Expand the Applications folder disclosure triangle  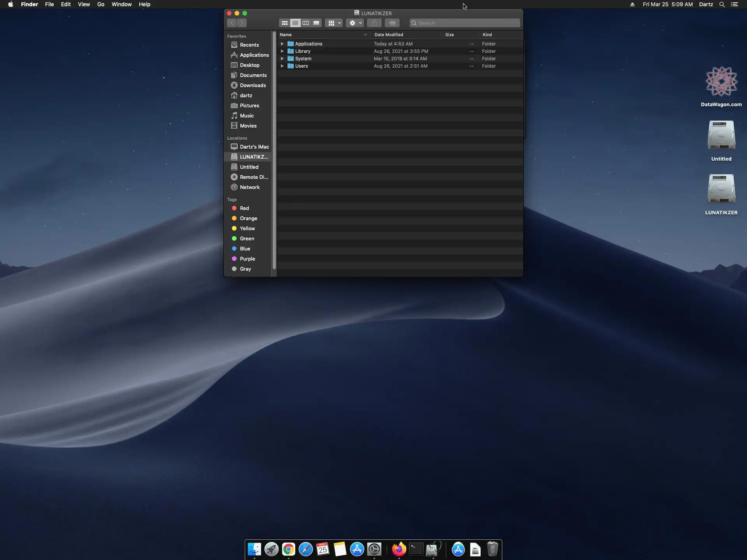(x=282, y=44)
